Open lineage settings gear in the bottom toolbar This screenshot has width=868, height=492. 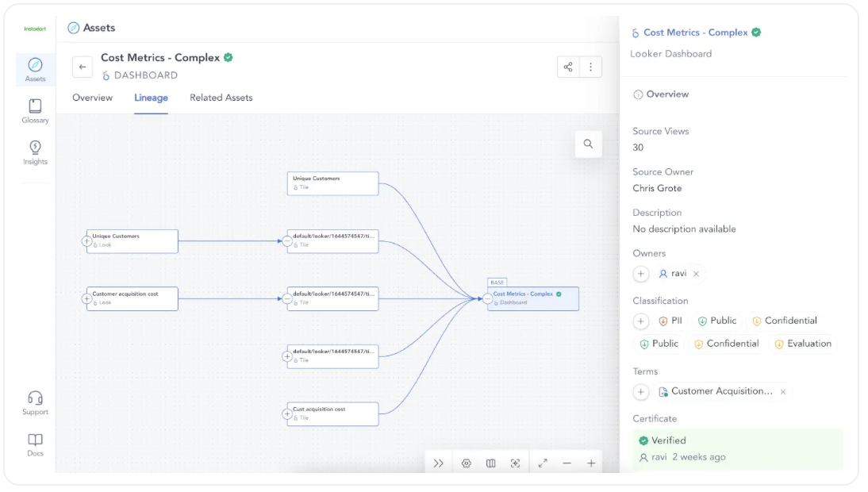[467, 463]
